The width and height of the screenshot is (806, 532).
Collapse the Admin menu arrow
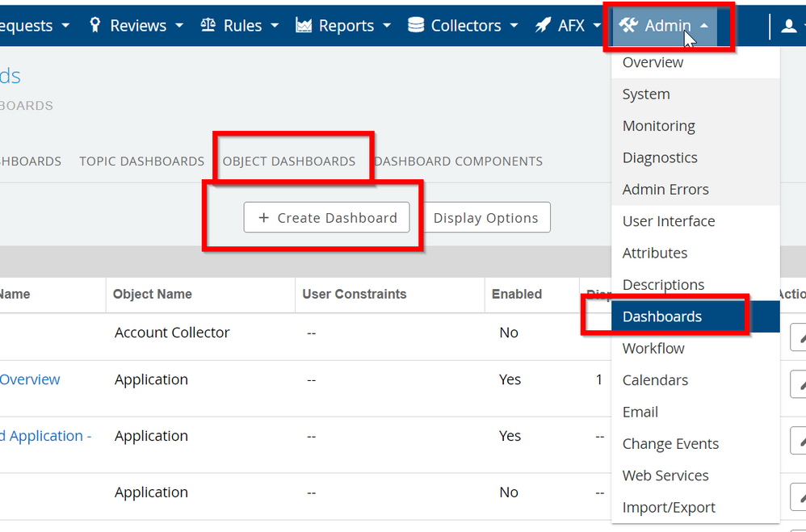(x=704, y=26)
